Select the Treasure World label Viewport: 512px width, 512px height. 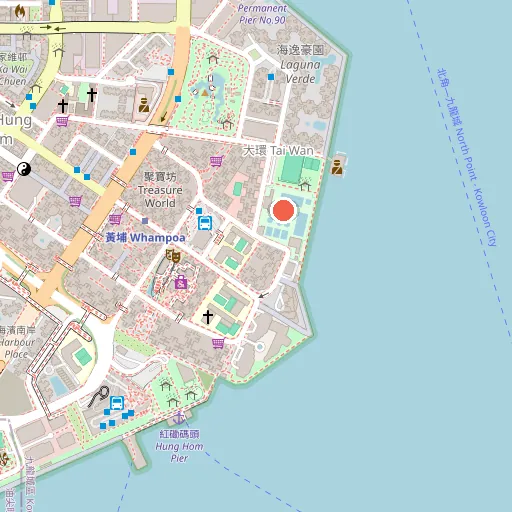[160, 190]
